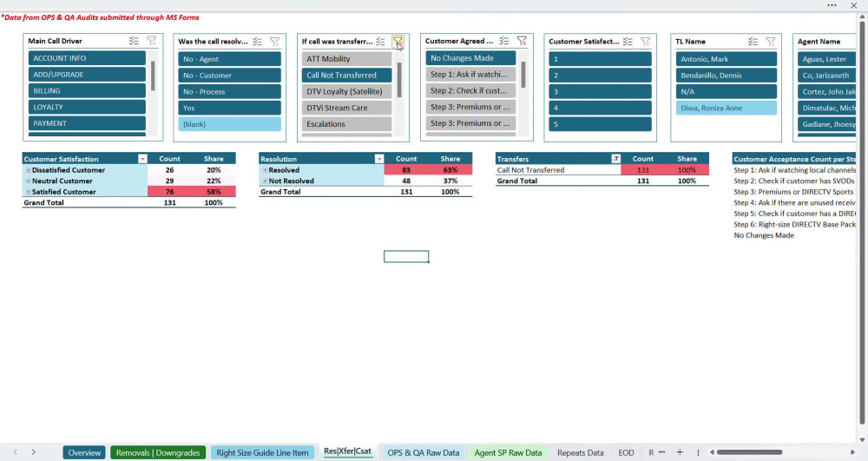This screenshot has height=461, width=868.
Task: Expand Resolved row
Action: coord(265,170)
